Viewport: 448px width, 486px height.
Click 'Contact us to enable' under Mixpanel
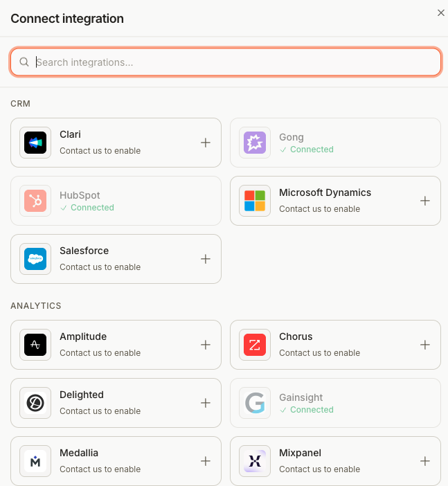point(320,469)
